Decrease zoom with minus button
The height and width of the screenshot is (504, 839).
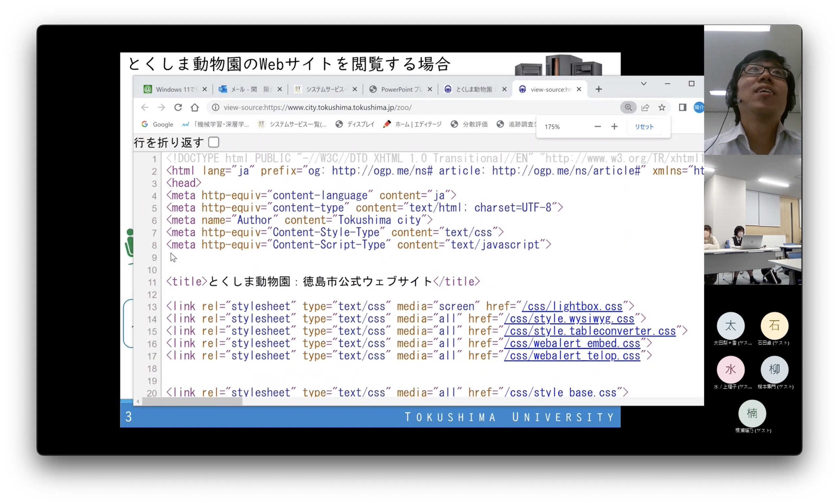(597, 126)
